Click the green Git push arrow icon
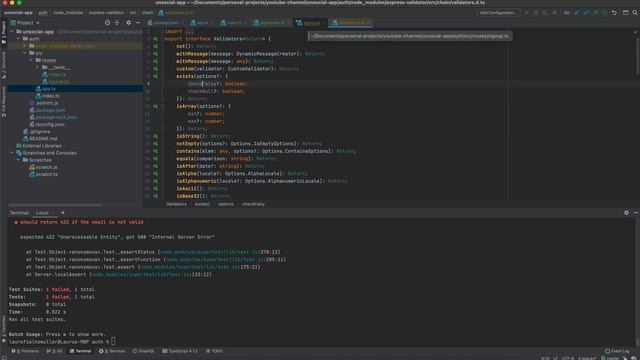The width and height of the screenshot is (640, 360). click(596, 13)
